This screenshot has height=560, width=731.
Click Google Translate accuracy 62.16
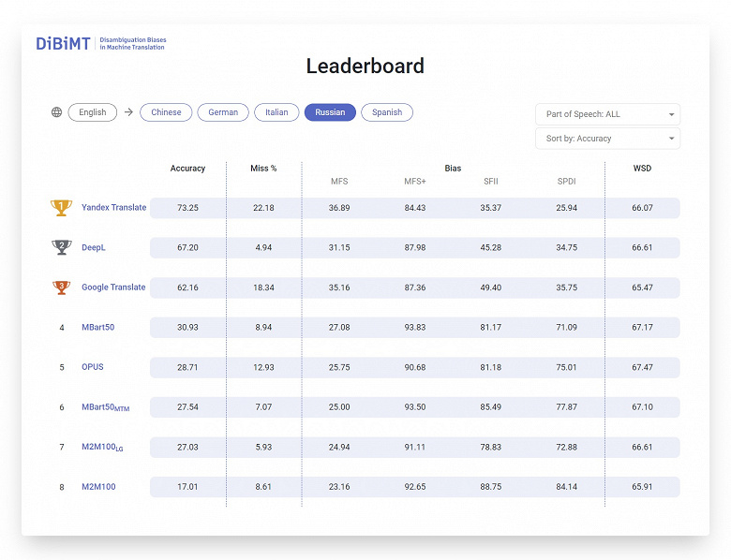(187, 287)
